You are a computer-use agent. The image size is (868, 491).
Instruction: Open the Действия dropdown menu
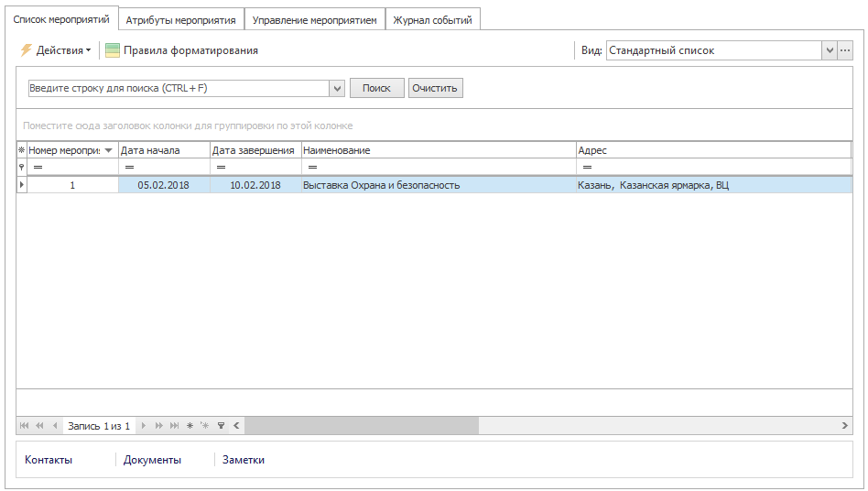[62, 50]
